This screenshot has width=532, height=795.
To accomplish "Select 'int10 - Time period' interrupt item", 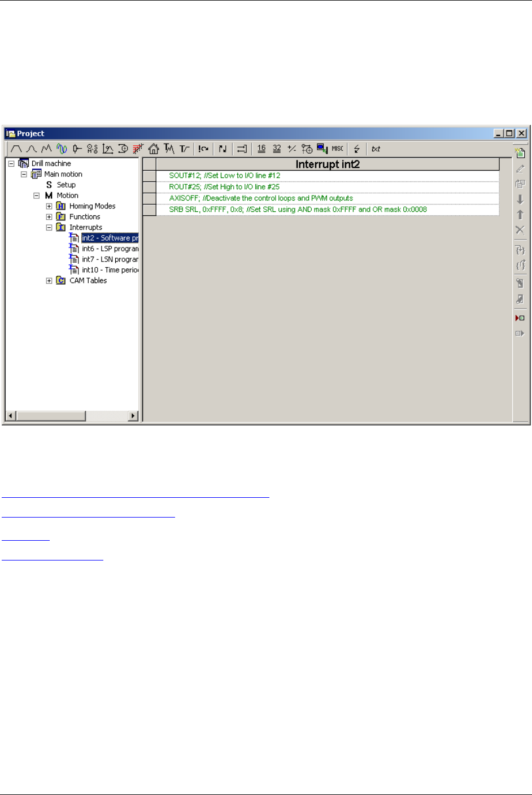I will pos(110,270).
